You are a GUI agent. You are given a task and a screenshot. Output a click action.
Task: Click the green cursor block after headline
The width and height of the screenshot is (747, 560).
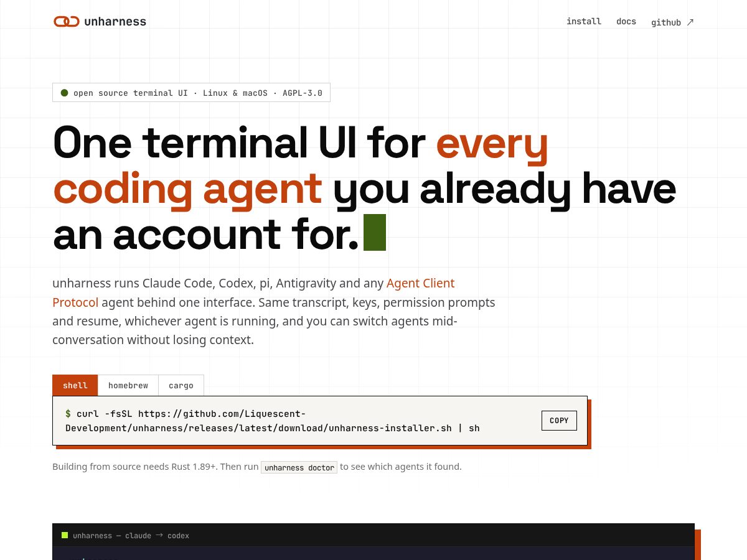click(x=375, y=232)
